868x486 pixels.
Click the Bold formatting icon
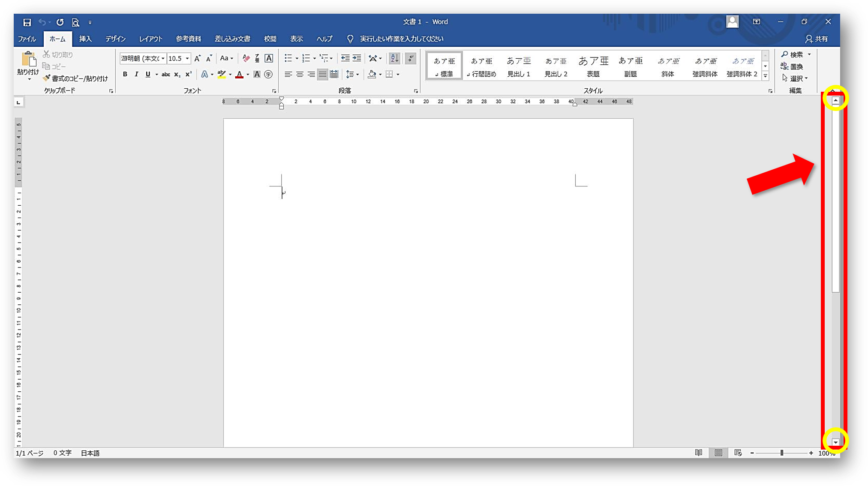[125, 74]
